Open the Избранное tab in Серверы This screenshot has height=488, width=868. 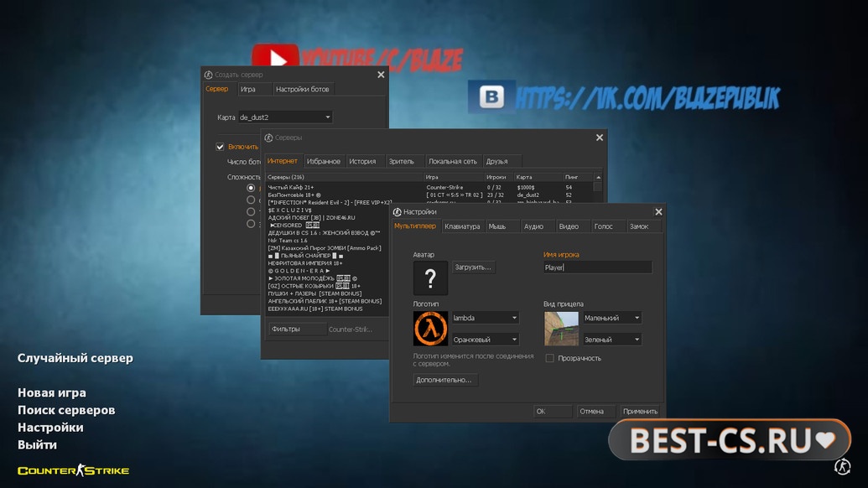(x=323, y=162)
